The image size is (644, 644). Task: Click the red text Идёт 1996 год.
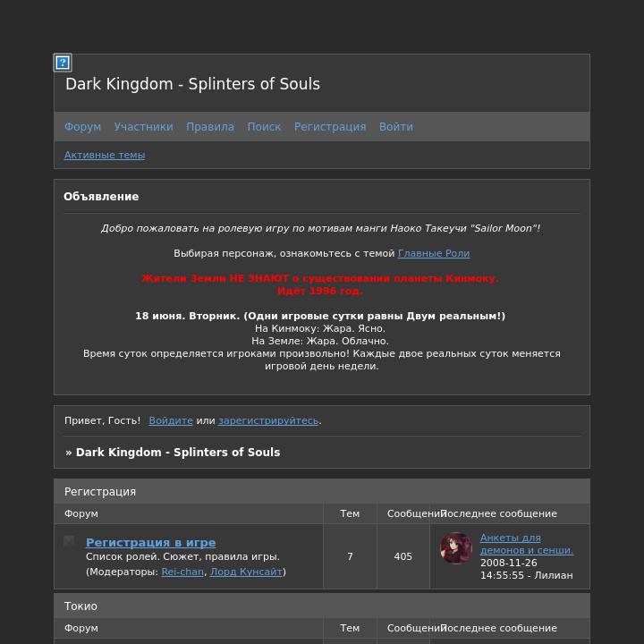pyautogui.click(x=320, y=292)
